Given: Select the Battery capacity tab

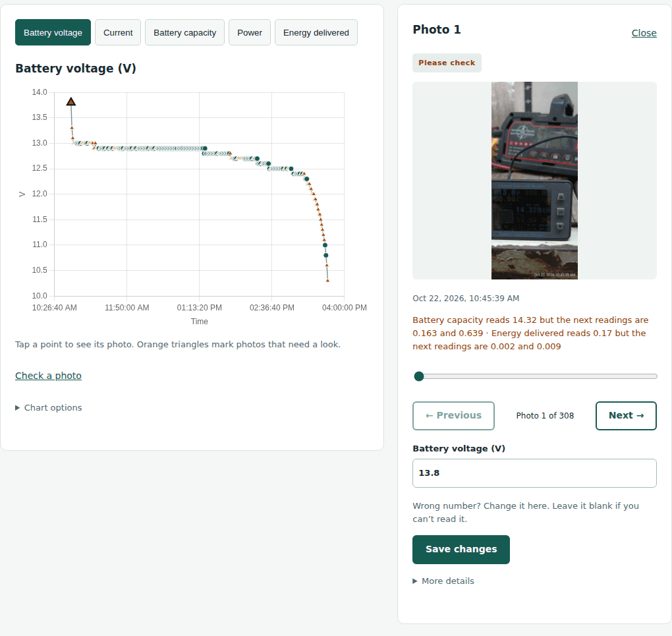Looking at the screenshot, I should tap(184, 32).
